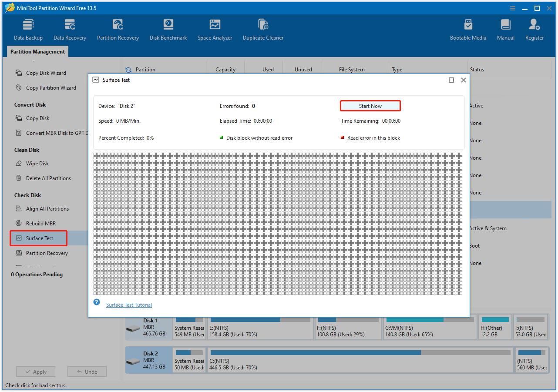Select Rebuild MBR under Check Disk
558x392 pixels.
coord(41,223)
